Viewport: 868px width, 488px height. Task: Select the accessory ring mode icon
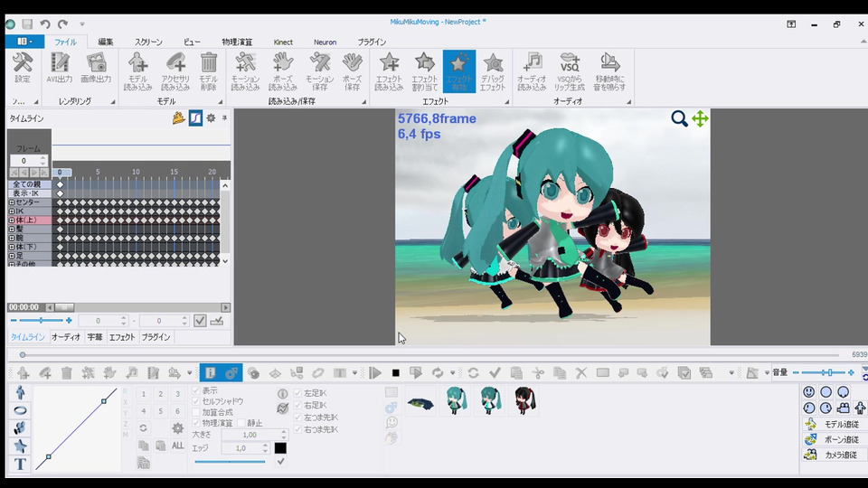(21, 410)
